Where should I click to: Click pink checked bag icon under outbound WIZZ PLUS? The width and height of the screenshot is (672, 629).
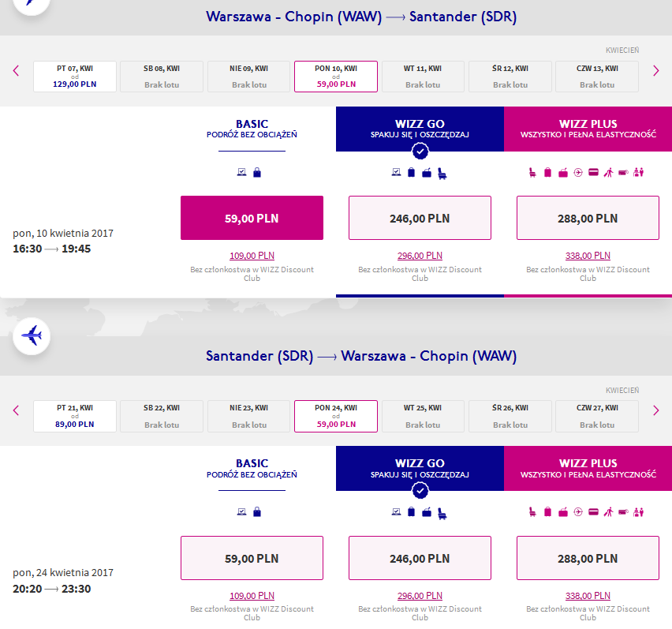pyautogui.click(x=547, y=172)
